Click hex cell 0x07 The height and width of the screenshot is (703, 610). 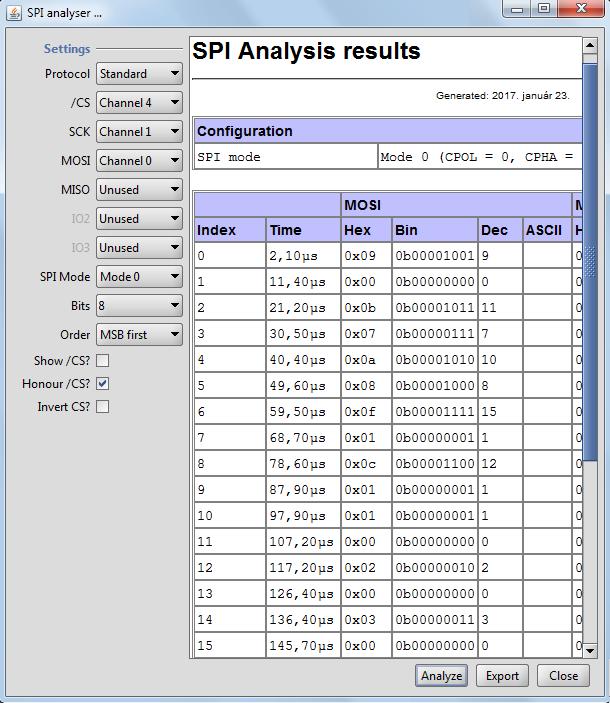(366, 334)
